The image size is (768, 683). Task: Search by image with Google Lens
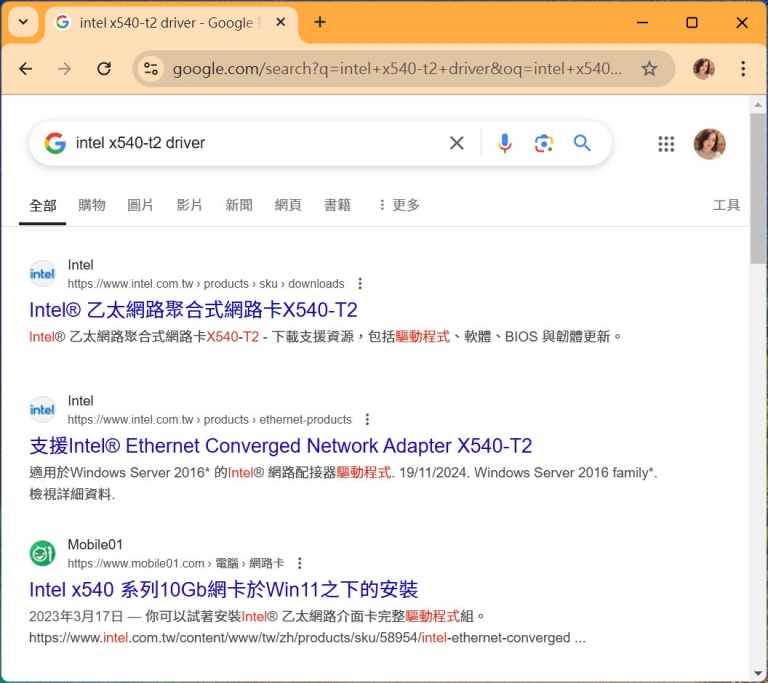544,143
